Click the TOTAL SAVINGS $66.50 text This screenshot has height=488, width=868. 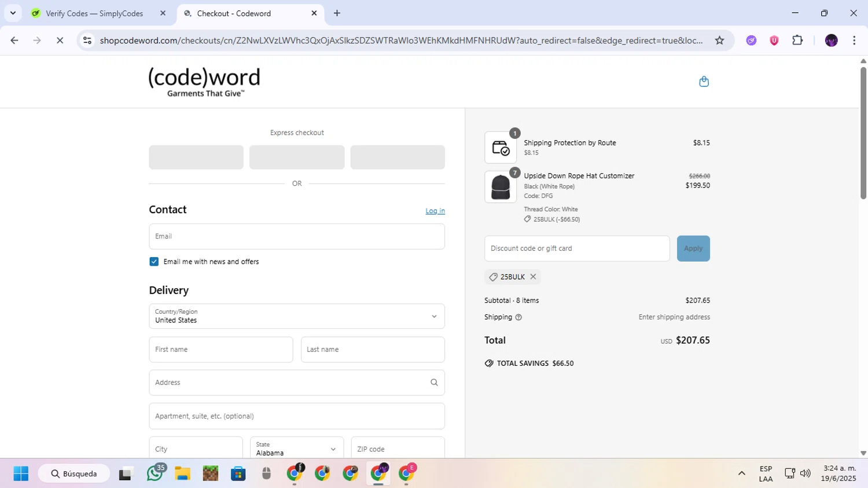[535, 364]
